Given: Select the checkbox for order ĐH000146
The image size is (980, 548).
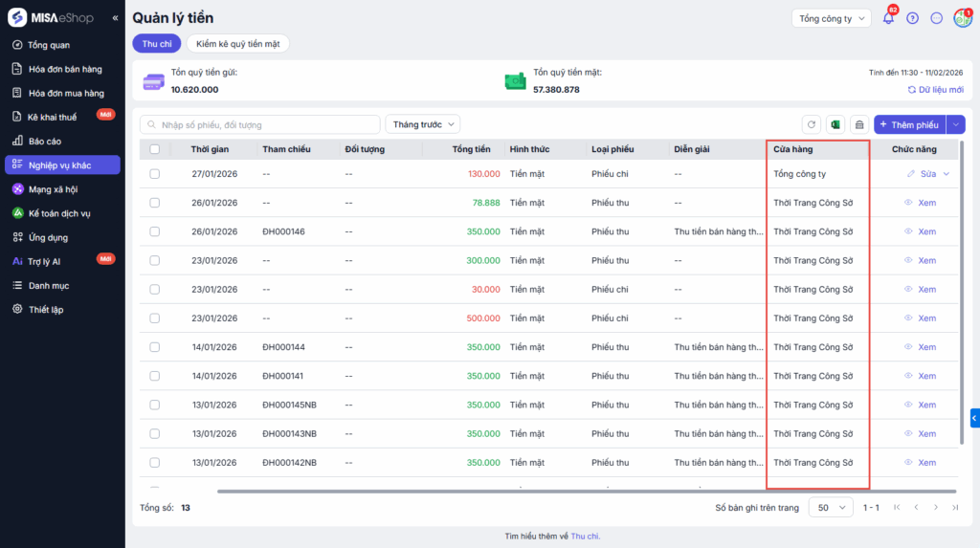Looking at the screenshot, I should (155, 231).
